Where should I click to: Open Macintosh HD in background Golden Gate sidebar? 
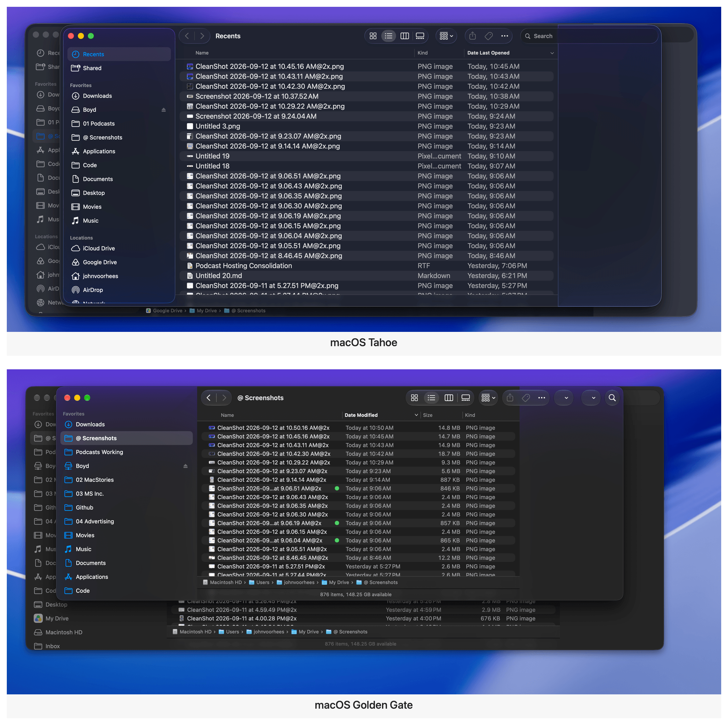pos(59,633)
